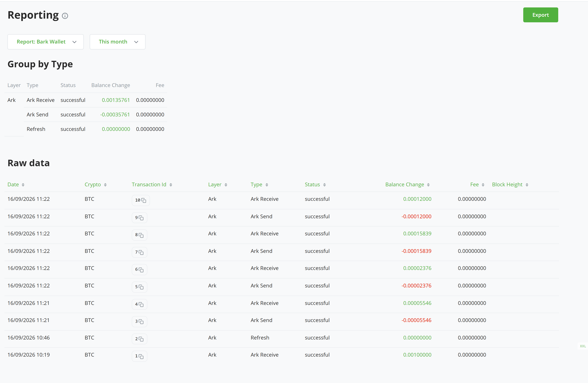Open the This month period dropdown
The height and width of the screenshot is (383, 588).
(117, 42)
